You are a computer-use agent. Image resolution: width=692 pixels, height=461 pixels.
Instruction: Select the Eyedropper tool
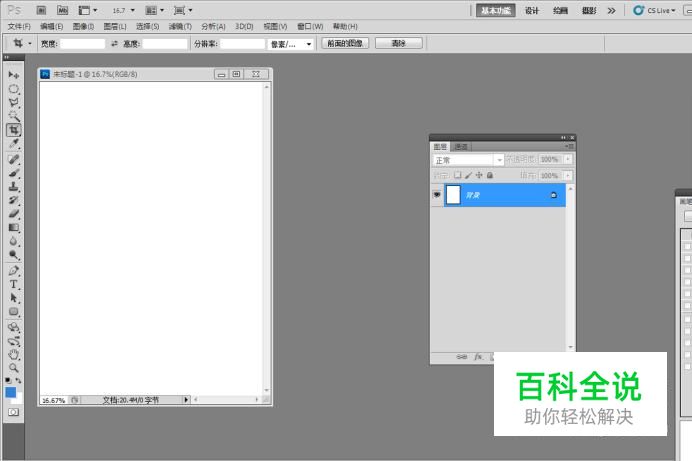point(14,143)
